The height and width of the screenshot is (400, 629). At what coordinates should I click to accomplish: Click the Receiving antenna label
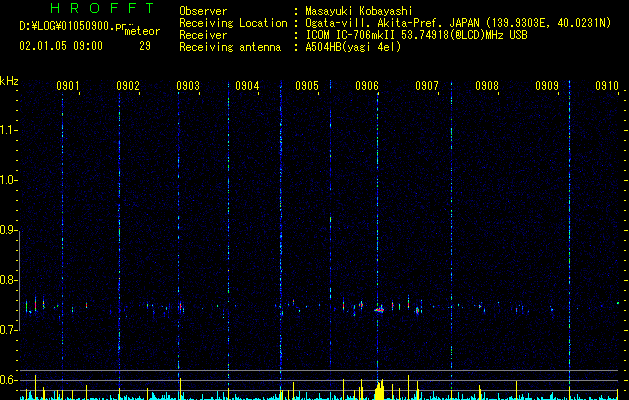point(230,47)
